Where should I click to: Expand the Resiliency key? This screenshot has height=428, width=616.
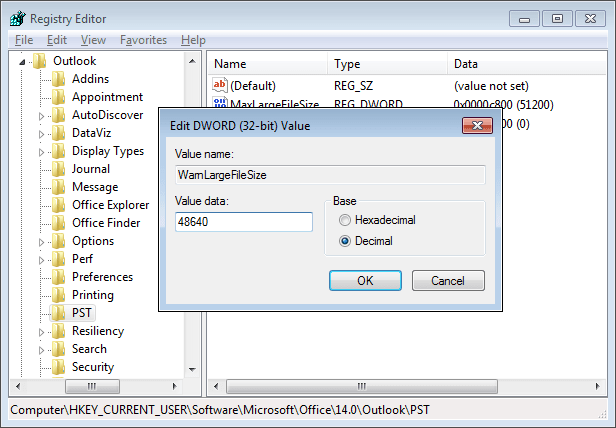pyautogui.click(x=41, y=332)
